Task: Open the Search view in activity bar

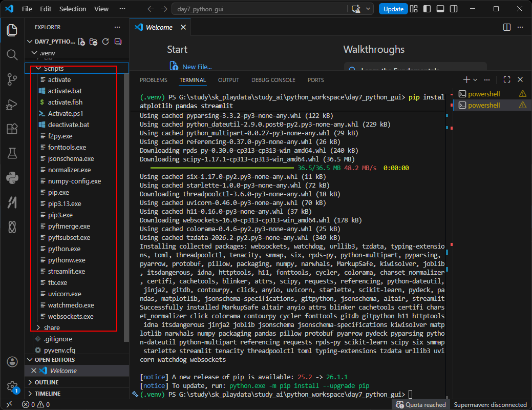Action: (12, 55)
